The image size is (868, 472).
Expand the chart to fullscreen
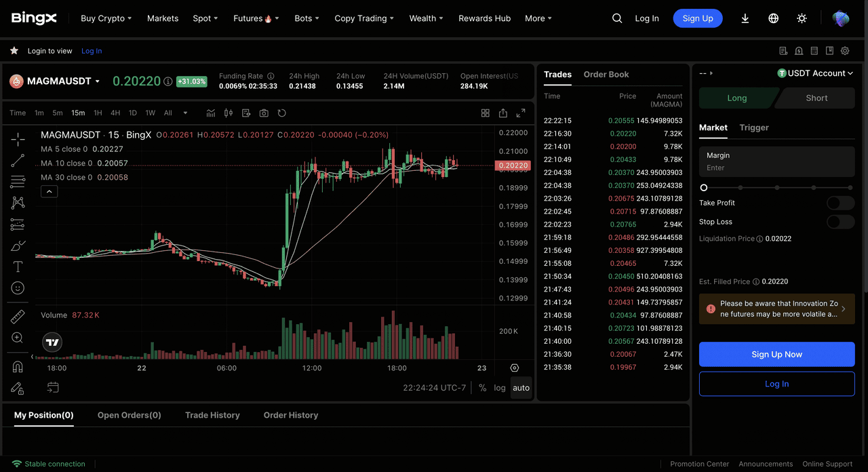(521, 113)
